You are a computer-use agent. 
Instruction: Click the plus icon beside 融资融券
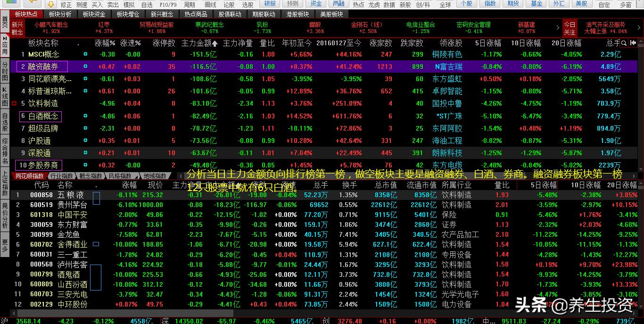point(85,66)
